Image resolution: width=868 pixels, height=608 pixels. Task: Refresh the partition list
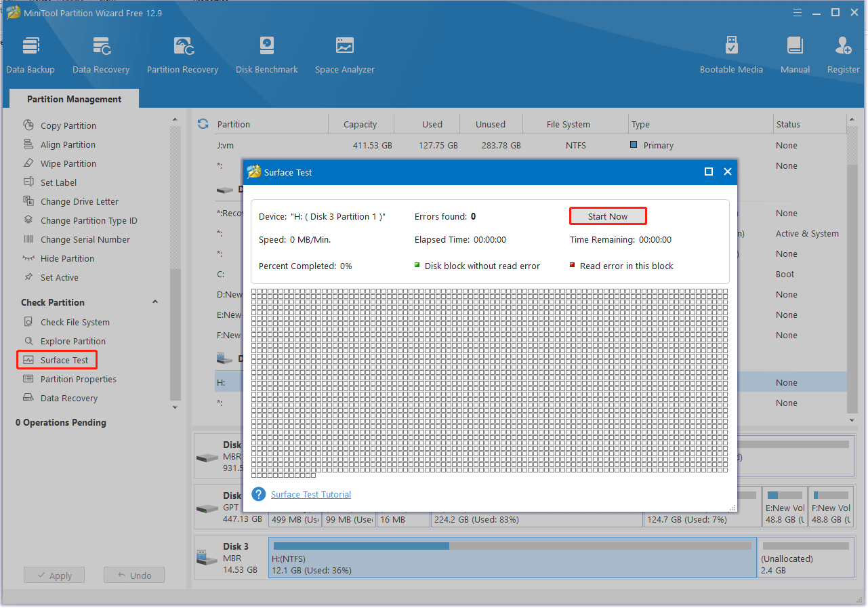pos(203,123)
